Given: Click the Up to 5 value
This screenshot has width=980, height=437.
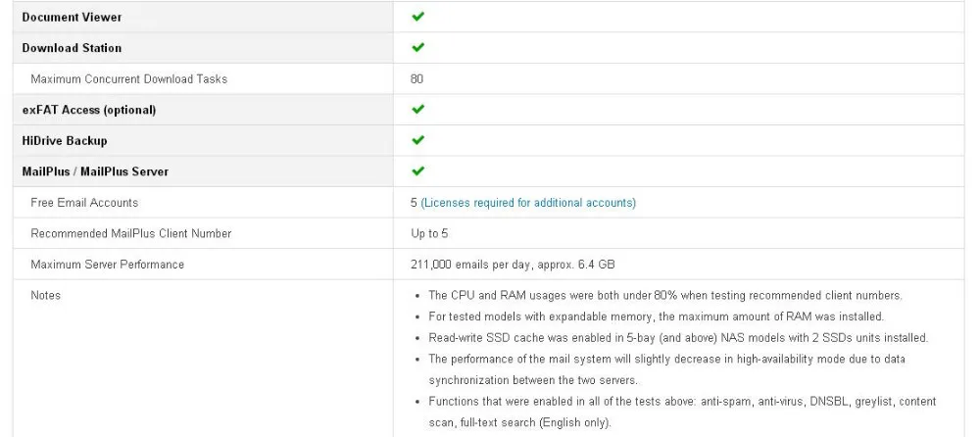Looking at the screenshot, I should (429, 234).
